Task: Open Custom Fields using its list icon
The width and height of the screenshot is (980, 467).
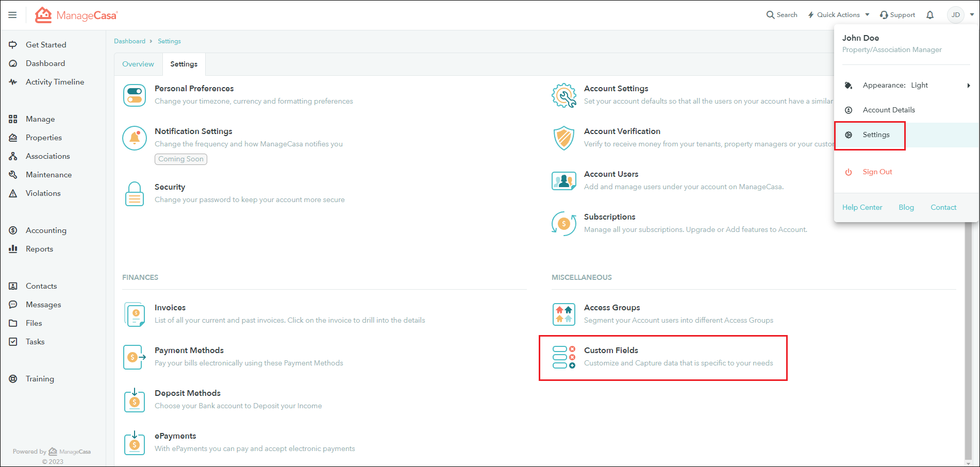Action: point(563,357)
